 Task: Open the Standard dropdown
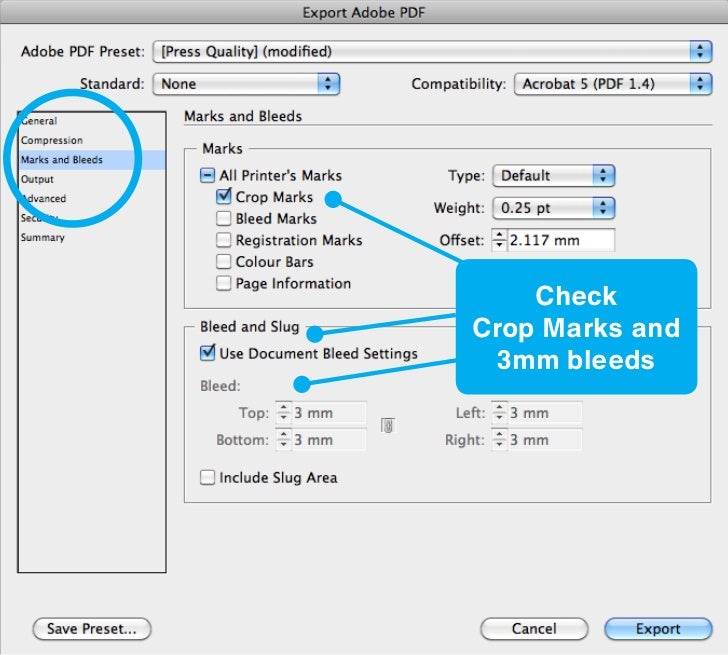tap(246, 84)
